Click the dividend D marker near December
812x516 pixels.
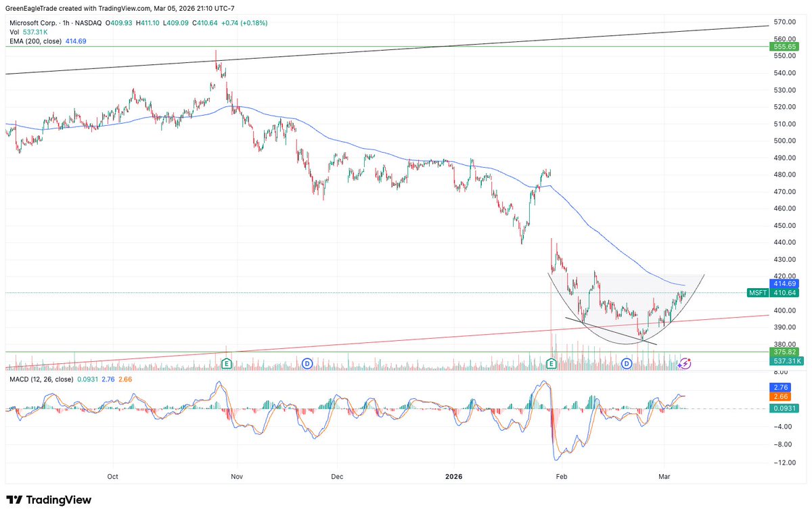(307, 364)
